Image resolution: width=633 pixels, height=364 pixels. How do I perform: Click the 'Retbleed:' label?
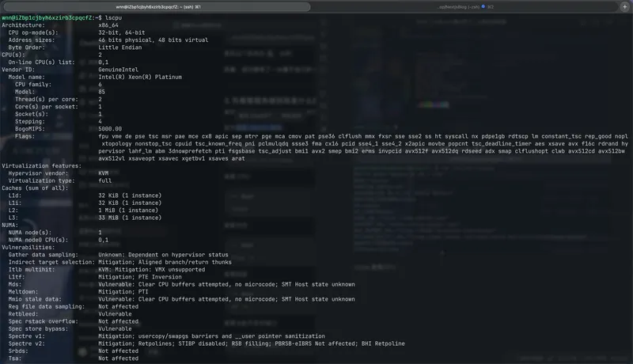[x=24, y=314]
